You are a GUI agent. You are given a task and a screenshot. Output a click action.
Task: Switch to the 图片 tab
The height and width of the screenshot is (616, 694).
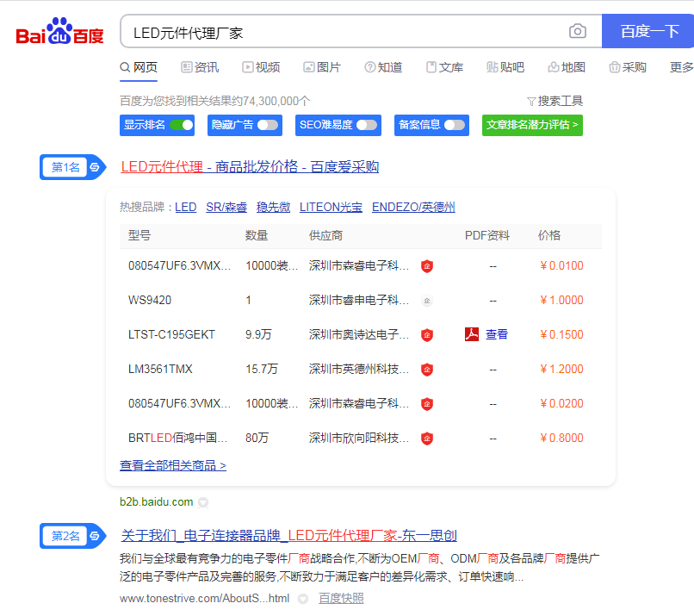pyautogui.click(x=323, y=66)
